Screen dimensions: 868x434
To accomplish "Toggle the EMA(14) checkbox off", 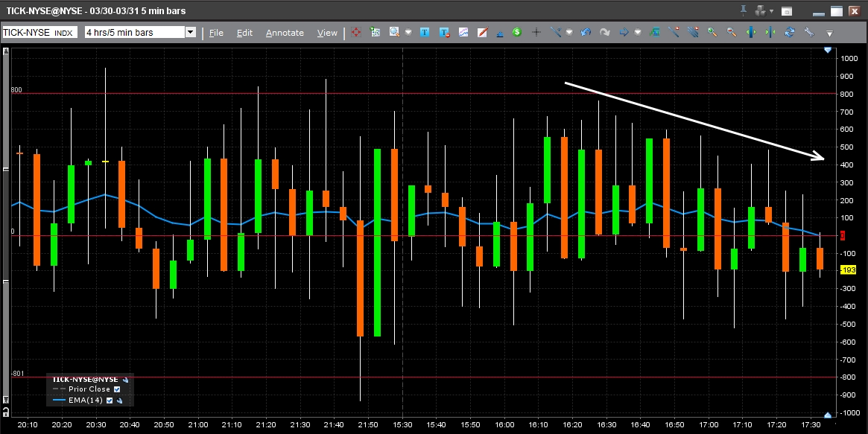I will (x=110, y=401).
